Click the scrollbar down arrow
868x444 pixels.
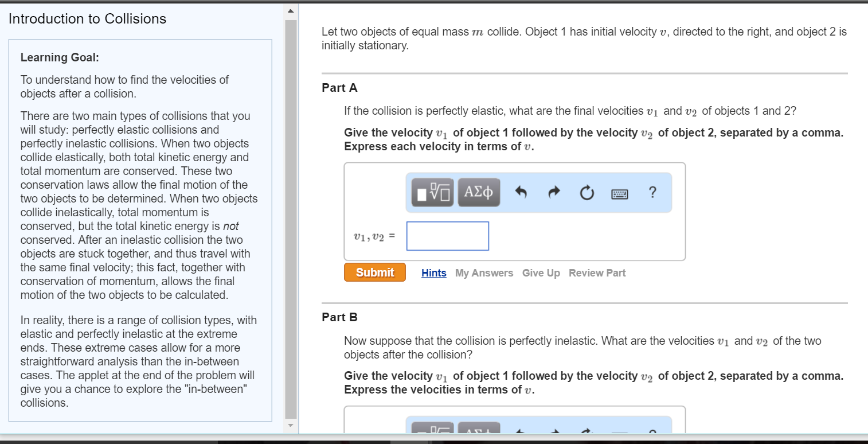291,424
